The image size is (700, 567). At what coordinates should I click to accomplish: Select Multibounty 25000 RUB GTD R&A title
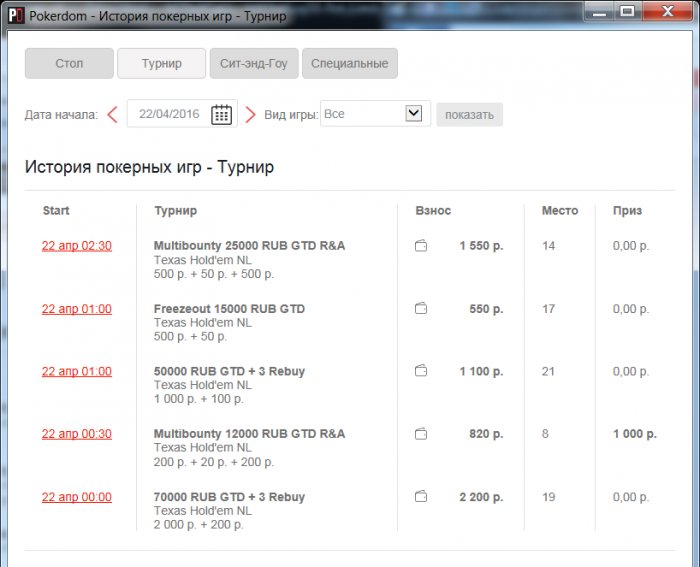tap(249, 246)
